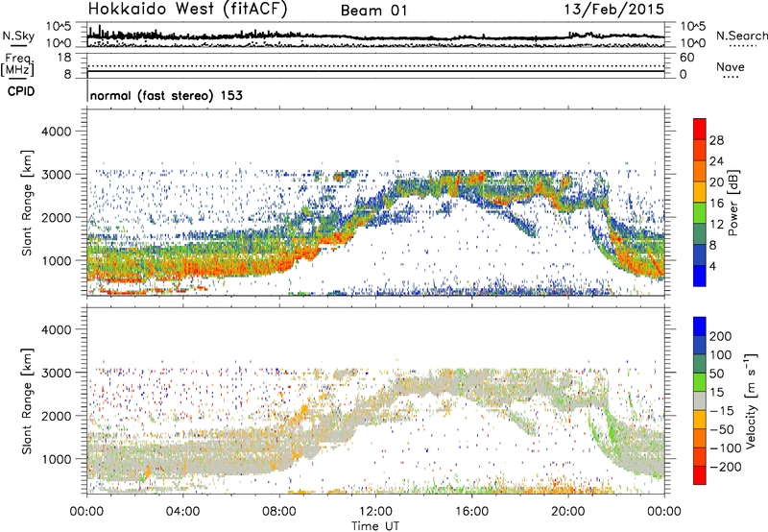Click the bright blue segment of the Power colorbar
The height and width of the screenshot is (532, 768).
[700, 276]
